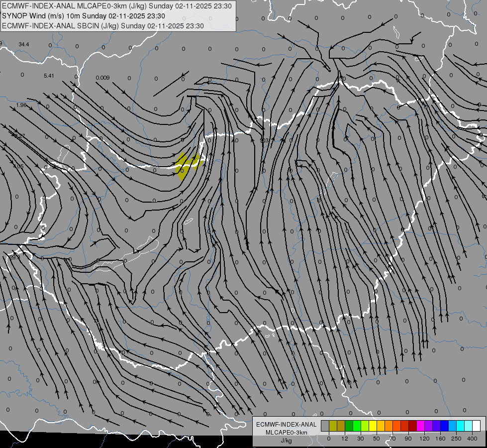The width and height of the screenshot is (487, 448).
Task: Click the legend's 50 tick label
Action: click(377, 439)
